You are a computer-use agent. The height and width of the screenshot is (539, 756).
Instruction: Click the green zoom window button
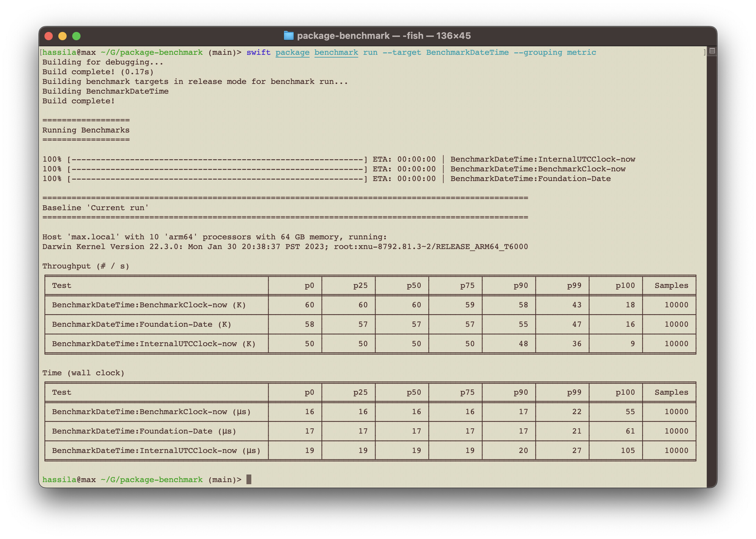pos(76,36)
